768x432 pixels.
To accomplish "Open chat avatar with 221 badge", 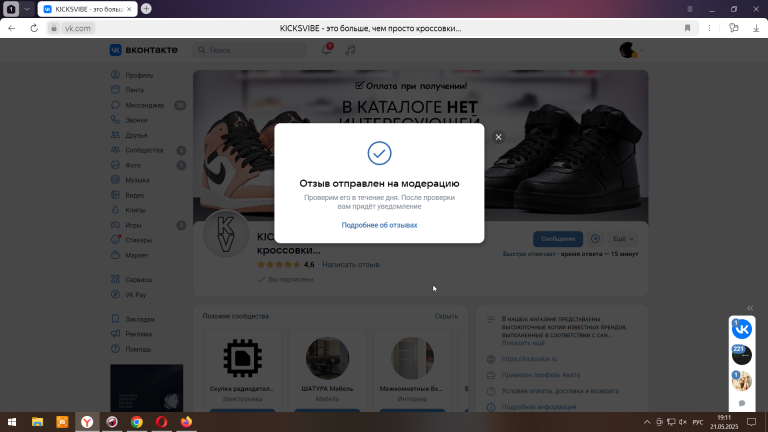I will pyautogui.click(x=742, y=355).
